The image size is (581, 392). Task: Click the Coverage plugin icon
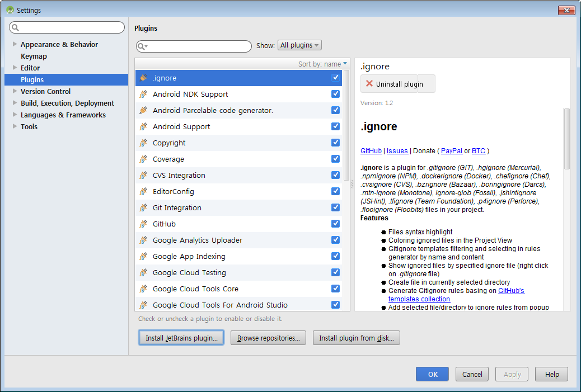click(143, 159)
